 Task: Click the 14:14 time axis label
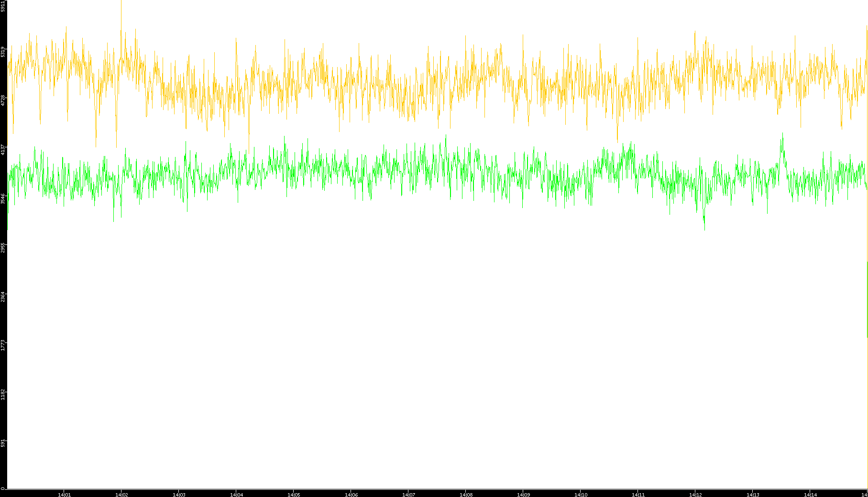(810, 495)
